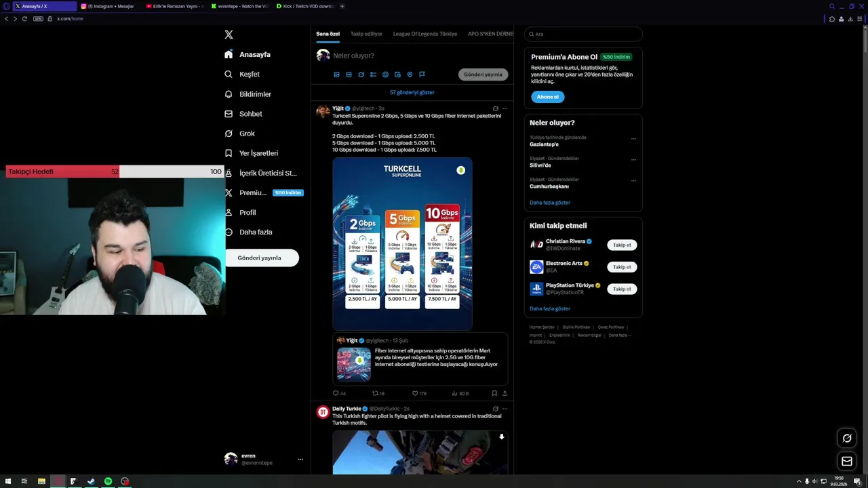Schedule the post with calendar icon
This screenshot has height=488, width=868.
(397, 75)
